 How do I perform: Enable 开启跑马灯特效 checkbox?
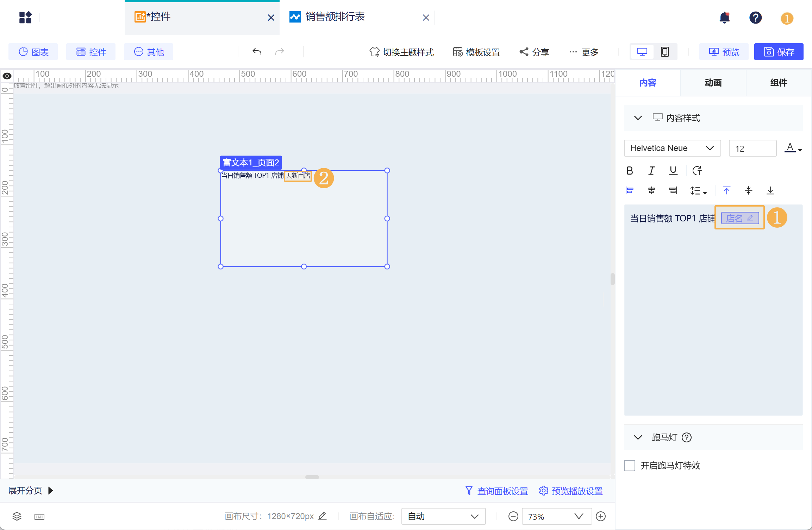pyautogui.click(x=630, y=465)
